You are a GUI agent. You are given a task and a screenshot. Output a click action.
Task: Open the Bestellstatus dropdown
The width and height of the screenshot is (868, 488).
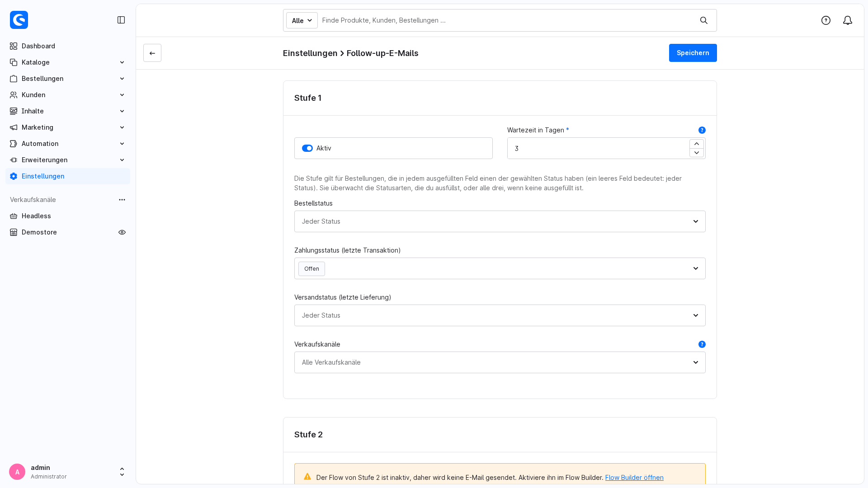coord(500,221)
